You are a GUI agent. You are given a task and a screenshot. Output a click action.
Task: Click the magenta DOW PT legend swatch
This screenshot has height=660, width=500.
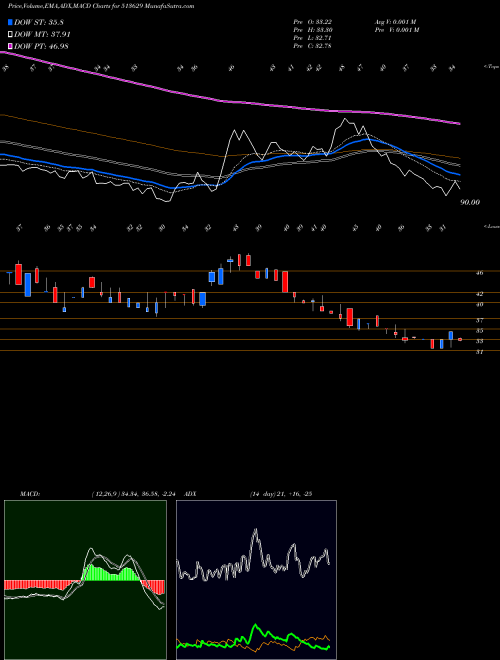11,46
